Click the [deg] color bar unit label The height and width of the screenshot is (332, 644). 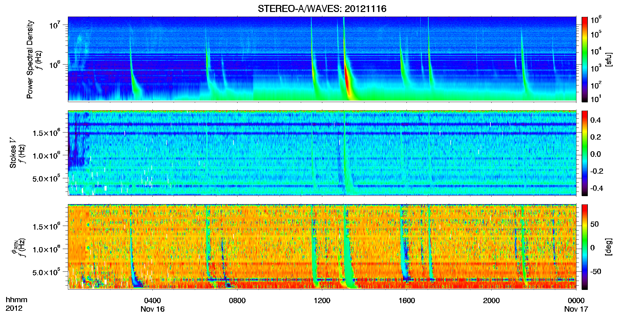coord(608,247)
